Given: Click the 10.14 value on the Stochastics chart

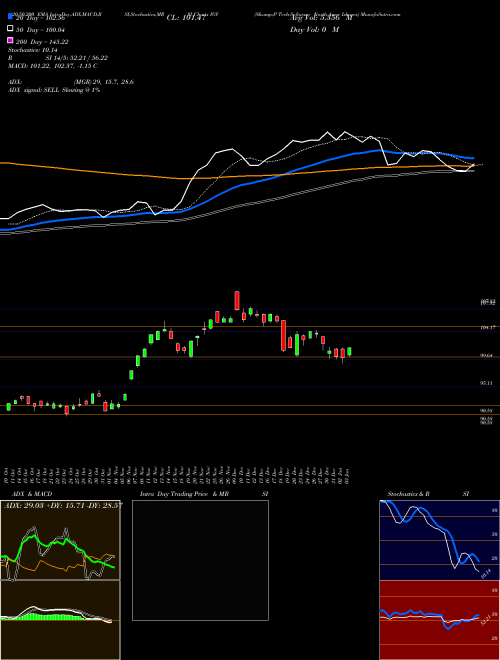Looking at the screenshot, I should [x=486, y=573].
